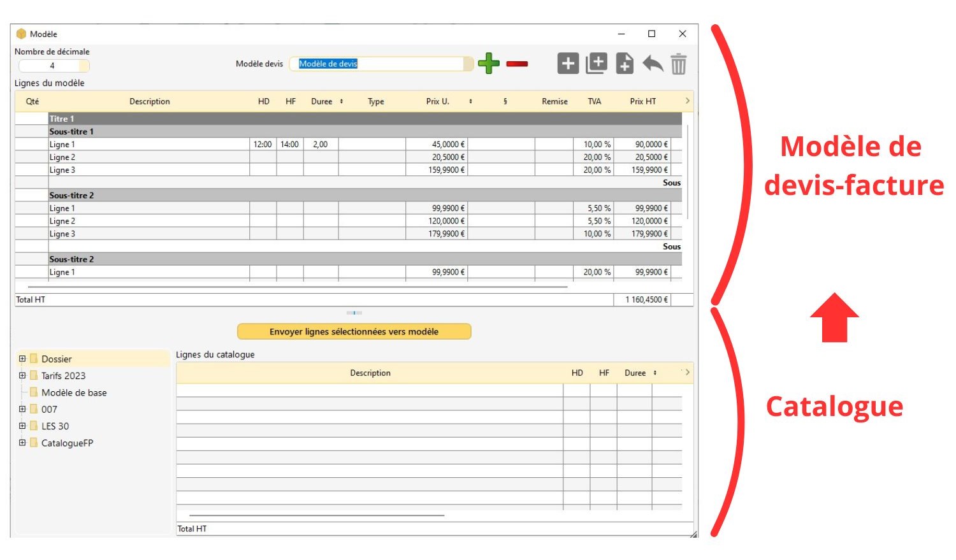Viewport: 956px width, 560px height.
Task: Click the trash bin delete icon
Action: coord(679,64)
